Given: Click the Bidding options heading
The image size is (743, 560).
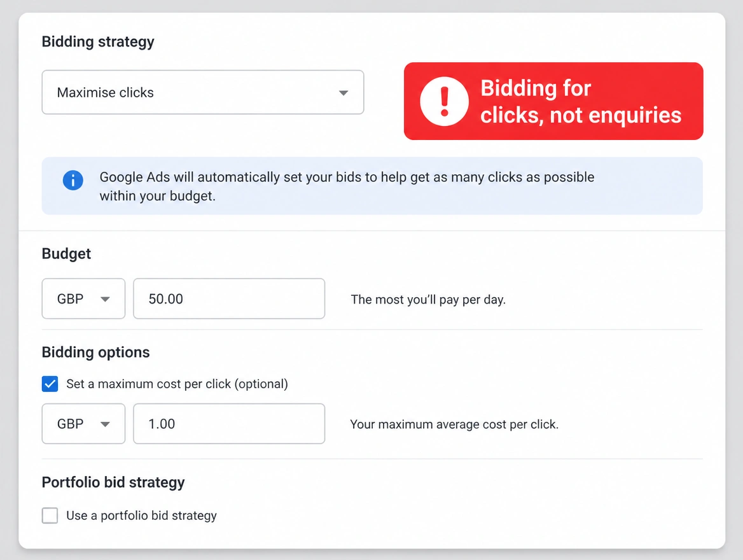Looking at the screenshot, I should pos(95,353).
